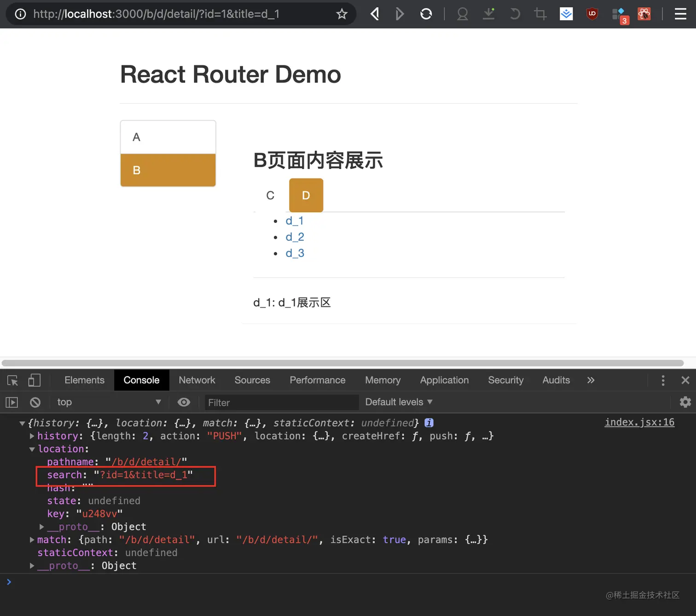Viewport: 696px width, 616px height.
Task: Click the state: undefined line
Action: (x=93, y=501)
